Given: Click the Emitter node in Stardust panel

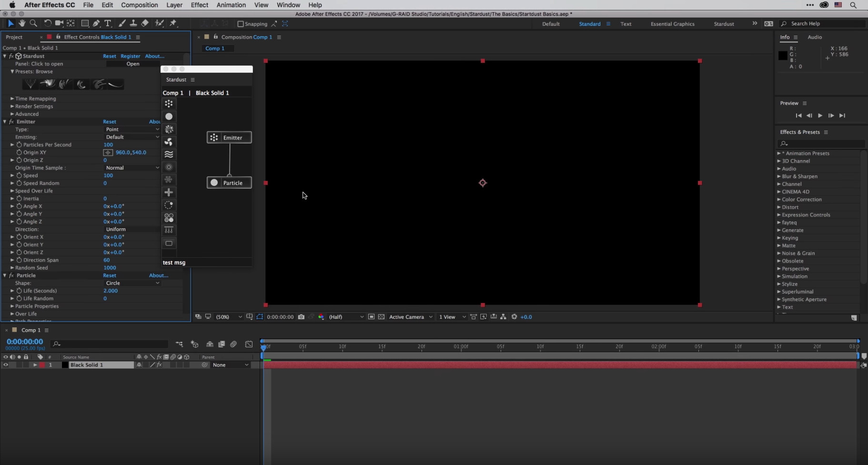Looking at the screenshot, I should 229,138.
